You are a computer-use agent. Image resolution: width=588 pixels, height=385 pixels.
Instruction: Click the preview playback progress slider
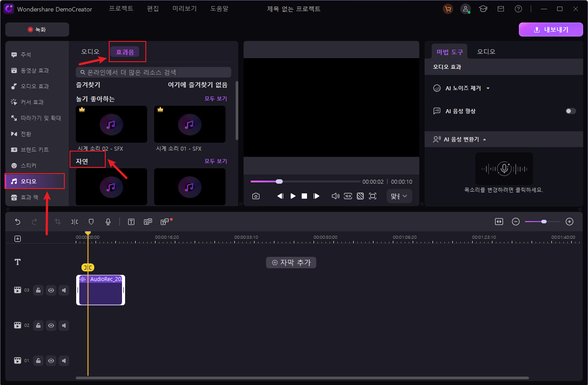[305, 181]
